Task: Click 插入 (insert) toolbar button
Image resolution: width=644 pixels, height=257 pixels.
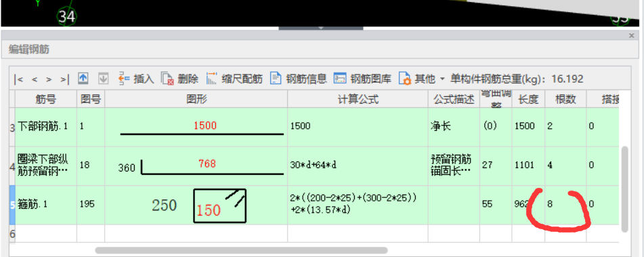Action: click(x=136, y=79)
